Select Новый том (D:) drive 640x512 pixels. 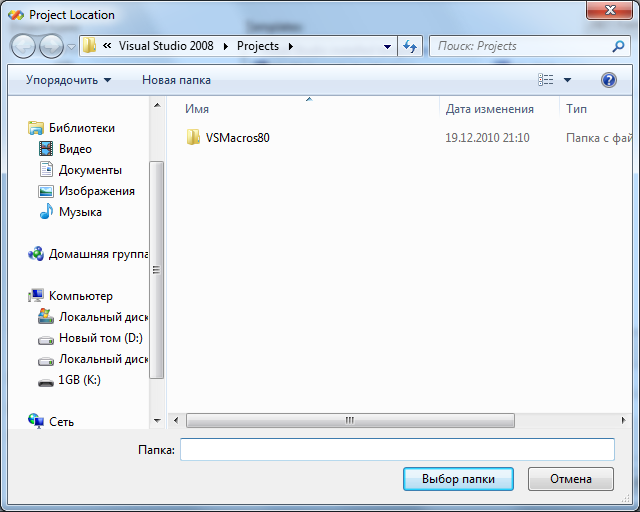click(x=101, y=338)
